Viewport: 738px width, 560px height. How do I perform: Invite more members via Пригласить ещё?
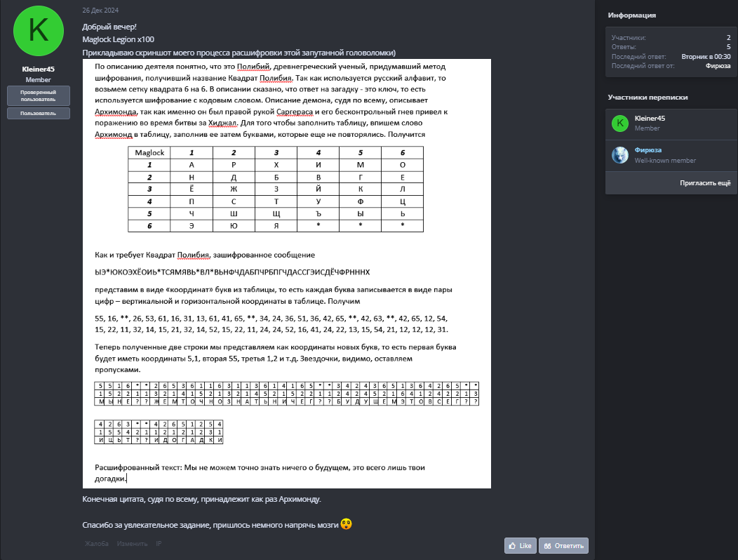(705, 182)
